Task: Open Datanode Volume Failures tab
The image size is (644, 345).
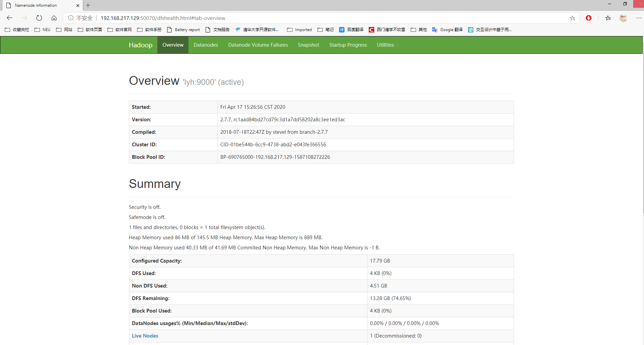Action: click(x=258, y=45)
